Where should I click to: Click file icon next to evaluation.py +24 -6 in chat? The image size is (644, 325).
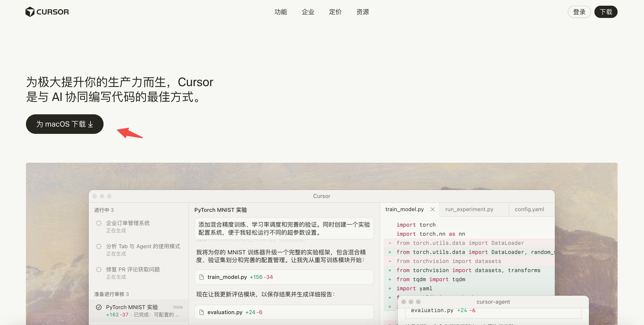pos(201,312)
